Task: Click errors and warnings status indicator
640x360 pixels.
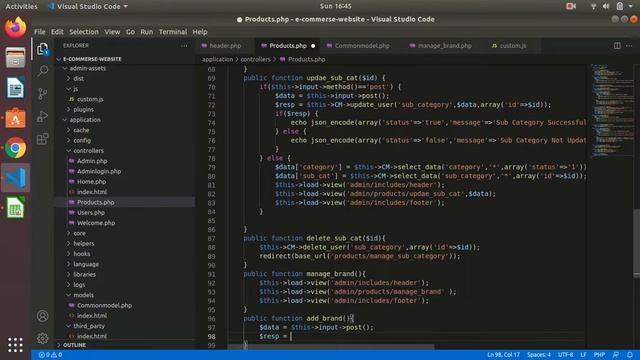Action: pyautogui.click(x=50, y=355)
